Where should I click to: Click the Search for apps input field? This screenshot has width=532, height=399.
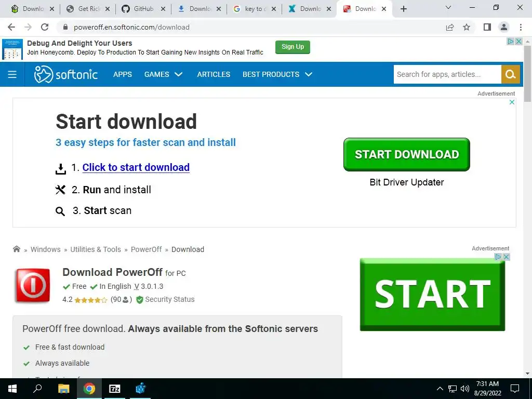[447, 74]
